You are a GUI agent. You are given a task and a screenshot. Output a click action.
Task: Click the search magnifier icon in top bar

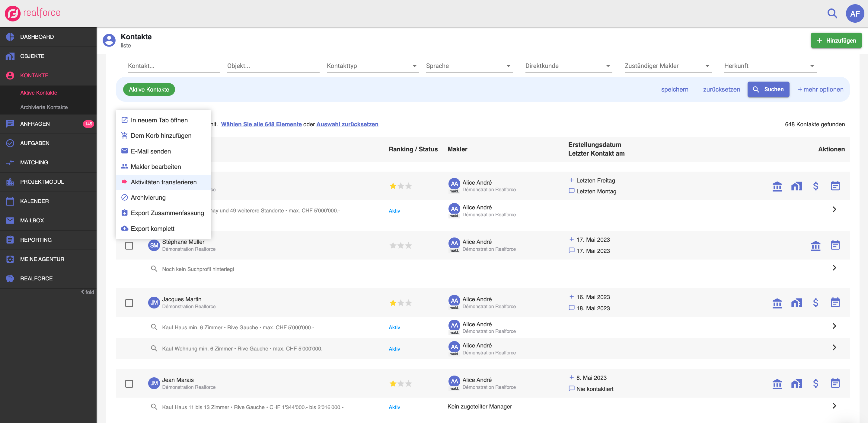point(832,14)
